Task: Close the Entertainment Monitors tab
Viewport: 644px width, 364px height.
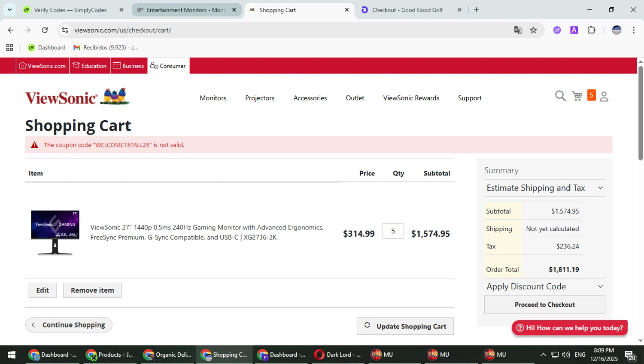Action: 234,9
